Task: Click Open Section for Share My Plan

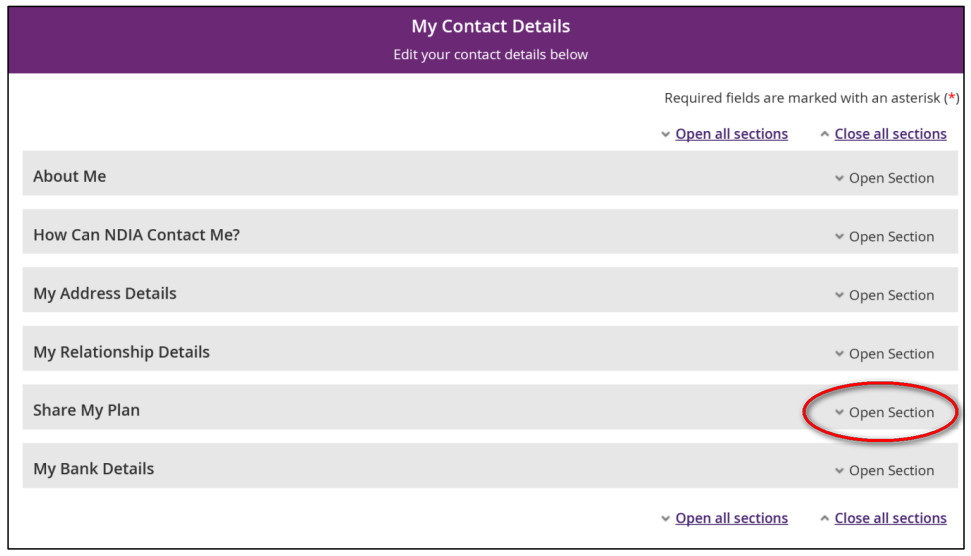Action: click(x=891, y=412)
